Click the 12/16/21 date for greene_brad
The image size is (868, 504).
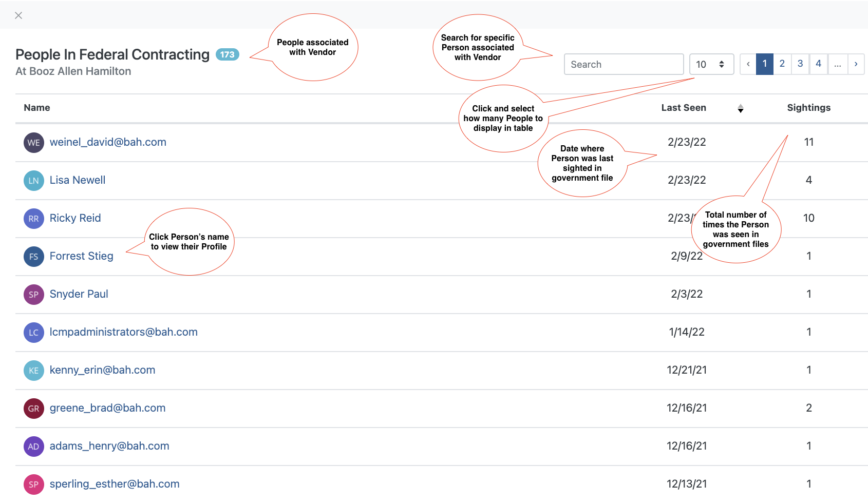coord(687,408)
